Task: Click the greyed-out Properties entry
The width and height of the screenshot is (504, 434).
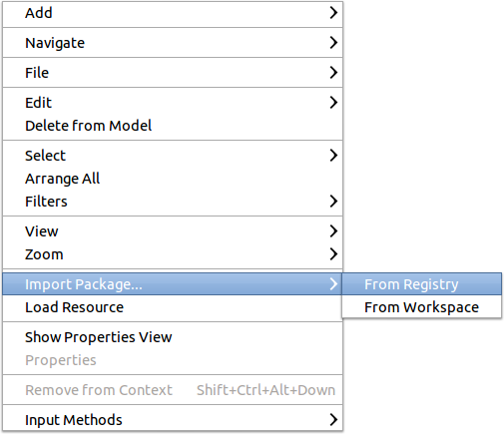Action: click(173, 360)
